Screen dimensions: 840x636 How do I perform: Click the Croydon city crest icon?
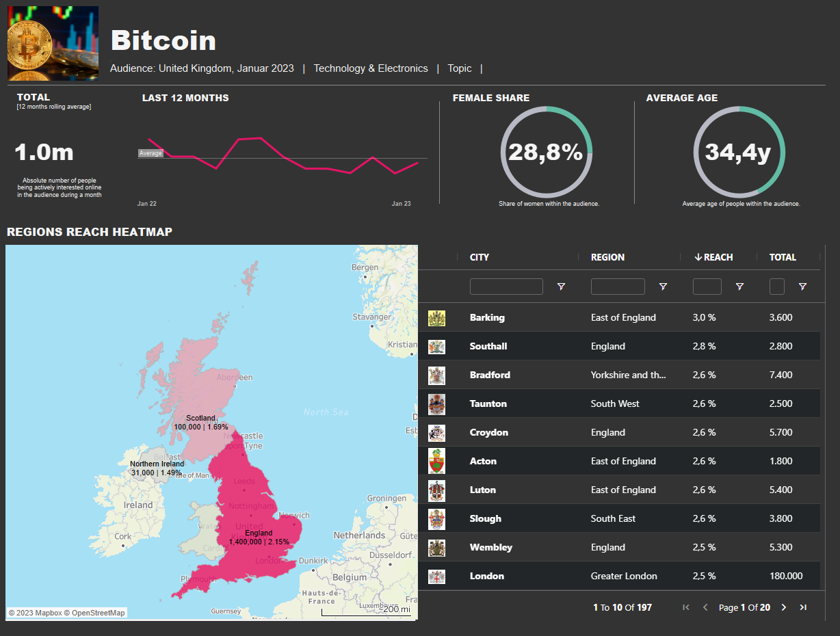click(x=436, y=433)
